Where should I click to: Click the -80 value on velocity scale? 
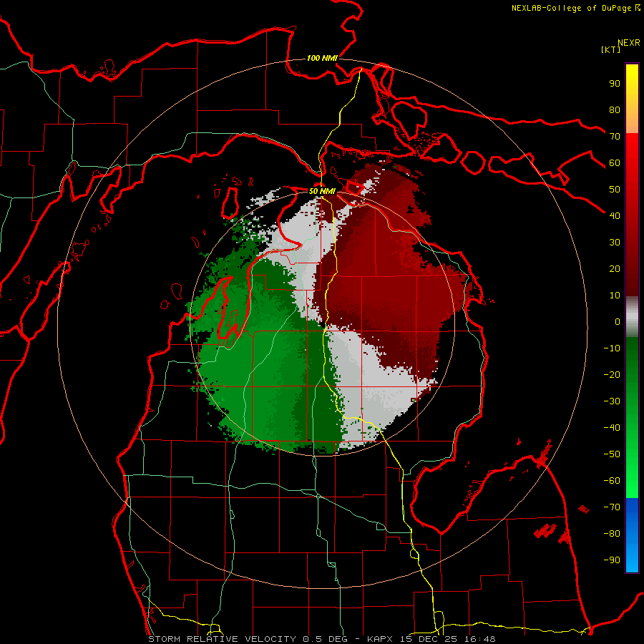click(612, 534)
